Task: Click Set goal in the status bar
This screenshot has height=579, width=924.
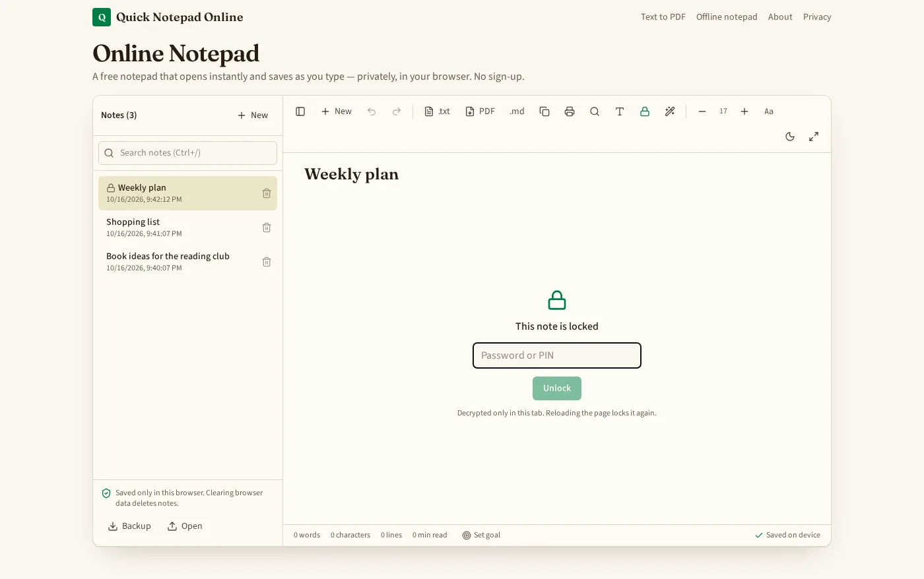Action: tap(481, 535)
